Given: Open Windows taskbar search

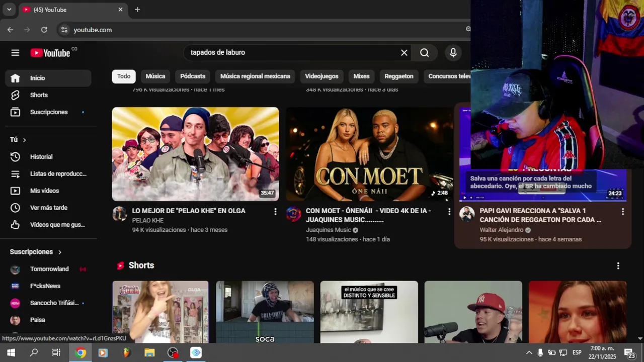Looking at the screenshot, I should coord(34,352).
